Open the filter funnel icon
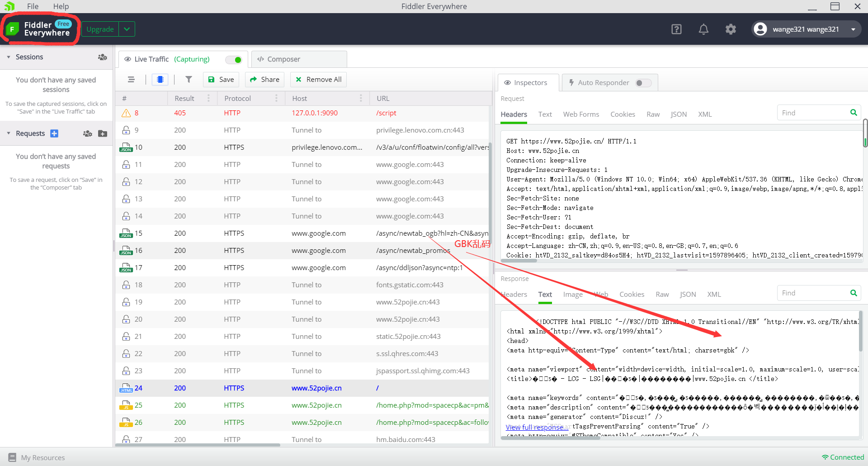 coord(189,80)
